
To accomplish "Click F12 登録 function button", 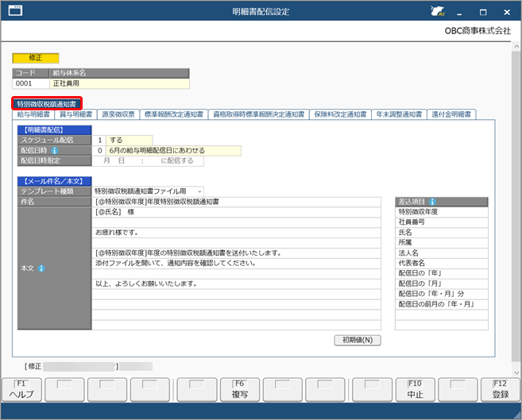I will point(501,390).
